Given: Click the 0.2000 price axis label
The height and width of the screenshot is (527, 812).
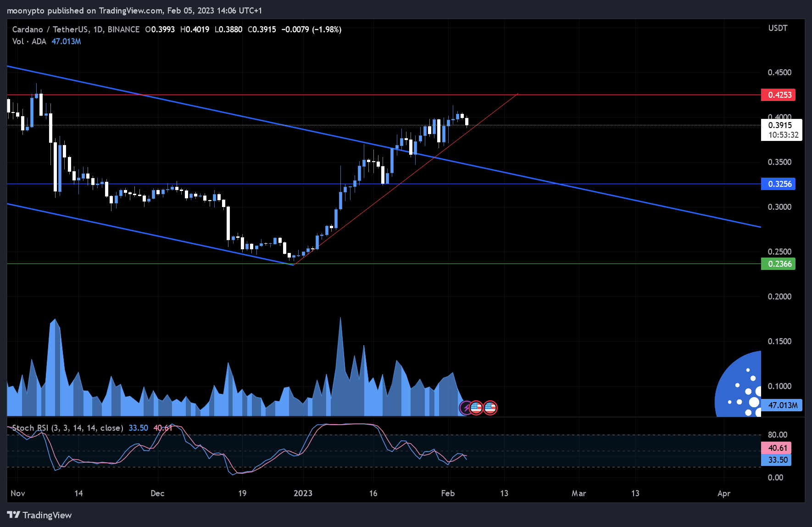Looking at the screenshot, I should tap(779, 297).
